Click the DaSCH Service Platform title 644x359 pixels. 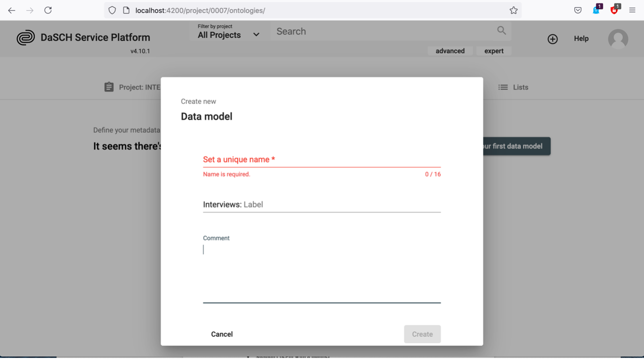pyautogui.click(x=95, y=37)
